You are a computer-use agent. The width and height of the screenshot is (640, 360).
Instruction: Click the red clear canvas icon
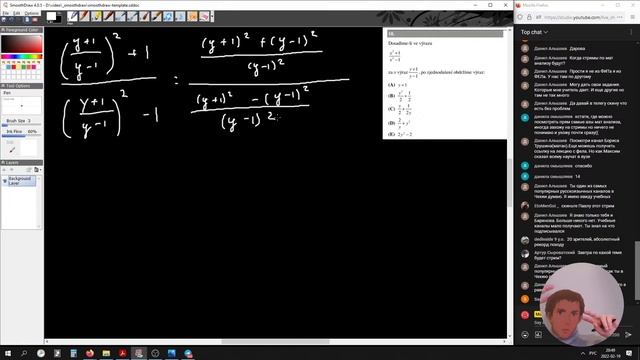point(35,19)
